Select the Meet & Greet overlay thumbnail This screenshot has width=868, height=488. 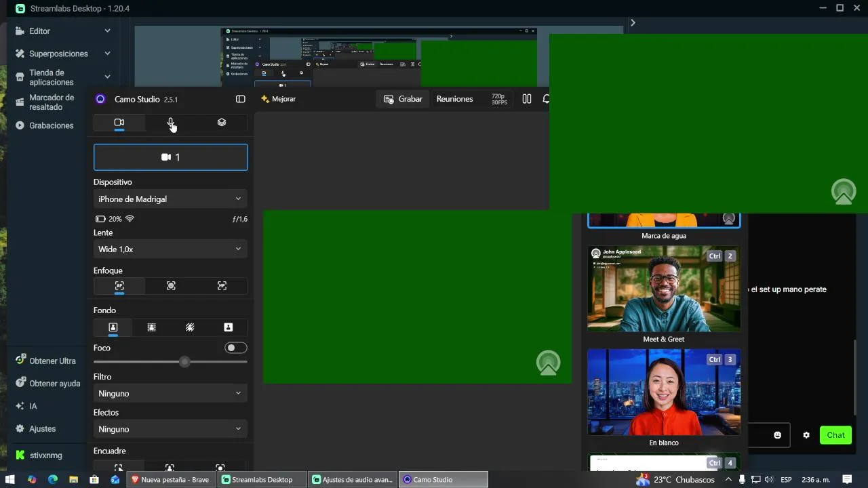tap(664, 289)
